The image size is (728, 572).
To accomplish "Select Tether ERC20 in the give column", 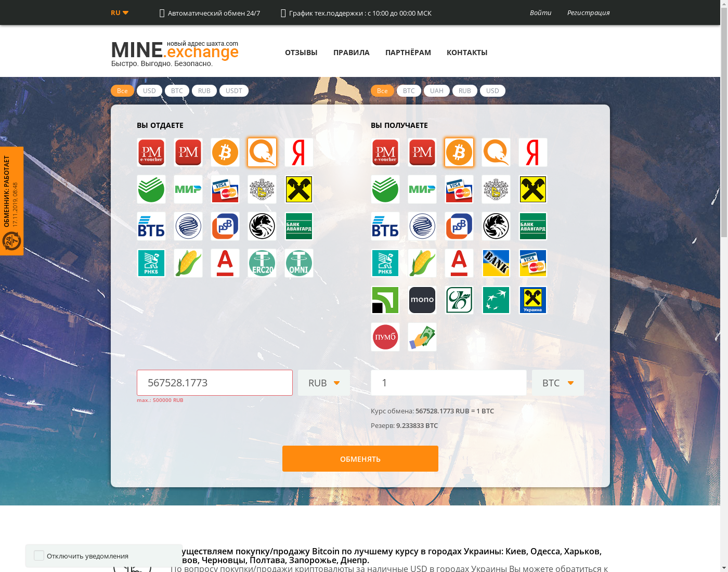I will point(262,263).
